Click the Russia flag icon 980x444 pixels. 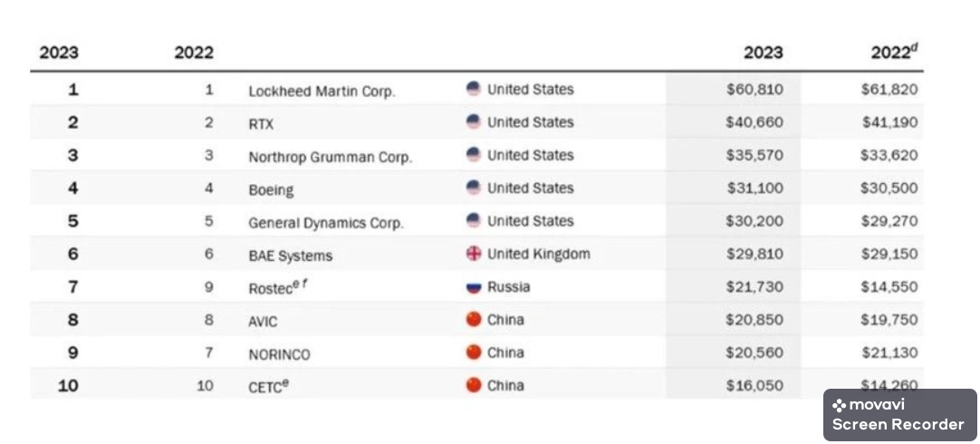[x=474, y=287]
